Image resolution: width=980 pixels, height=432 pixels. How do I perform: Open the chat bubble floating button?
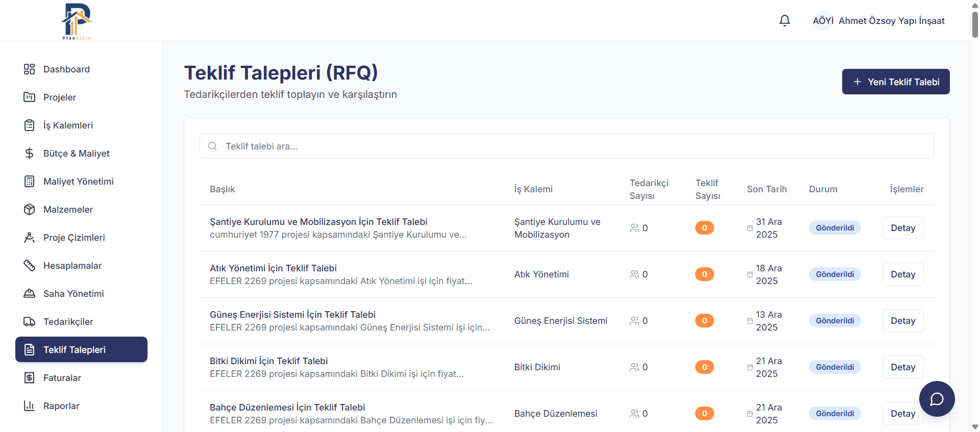937,399
